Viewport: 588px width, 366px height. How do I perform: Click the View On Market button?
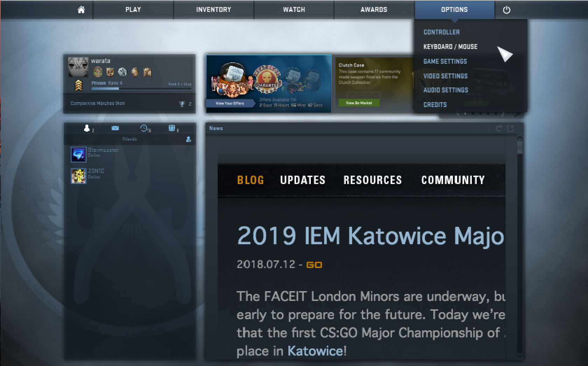pyautogui.click(x=359, y=103)
